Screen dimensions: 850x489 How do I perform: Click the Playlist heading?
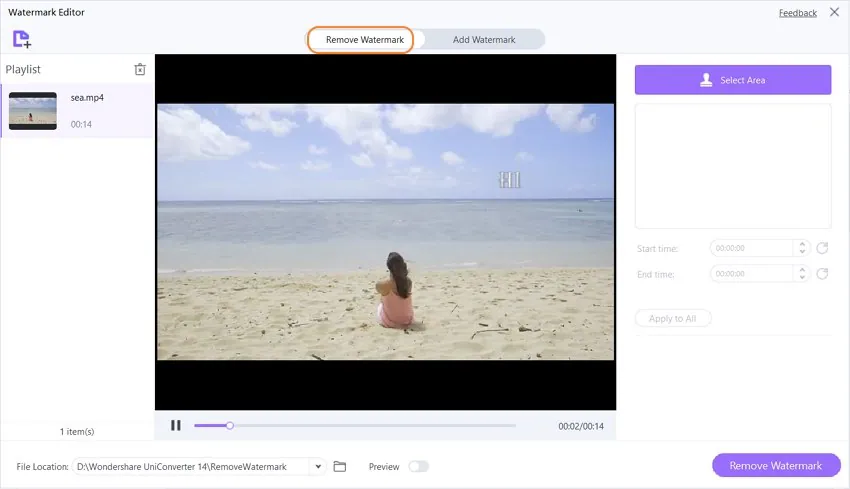23,69
